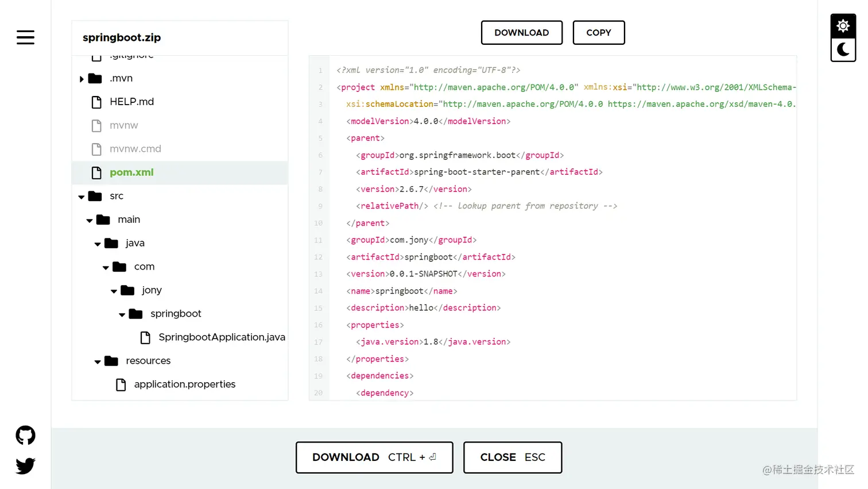Click the springboot folder icon
The image size is (868, 489).
click(135, 314)
